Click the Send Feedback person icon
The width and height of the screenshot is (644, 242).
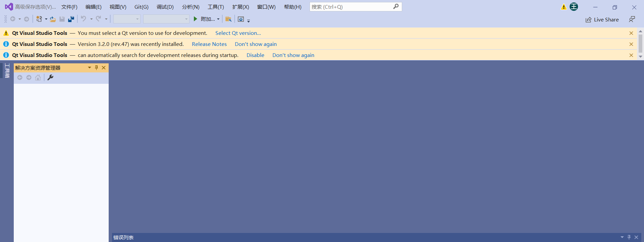632,19
